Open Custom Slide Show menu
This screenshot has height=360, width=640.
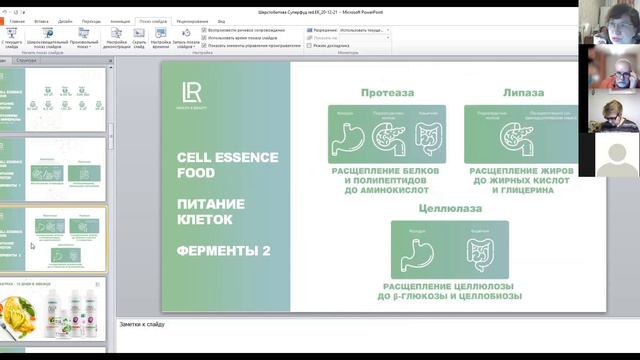84,38
